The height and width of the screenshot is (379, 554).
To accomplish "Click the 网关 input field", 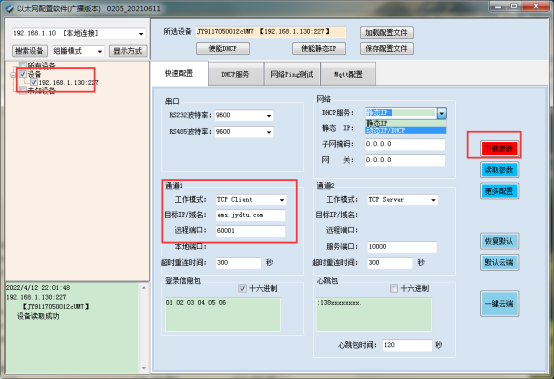I will [405, 160].
